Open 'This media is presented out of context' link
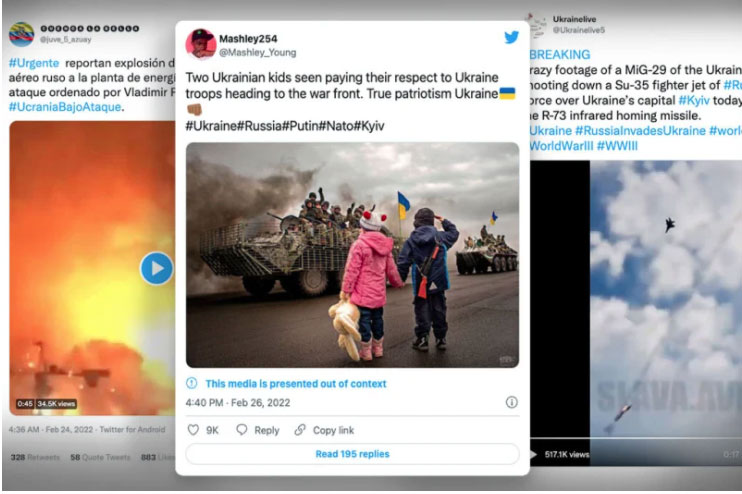This screenshot has width=742, height=494. [296, 384]
